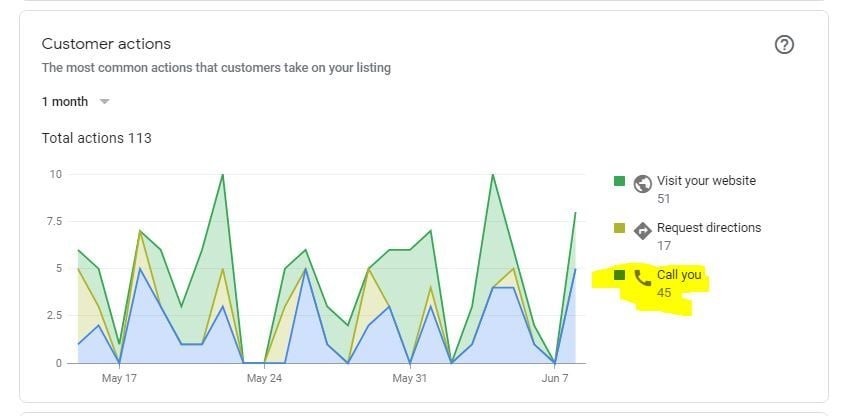This screenshot has width=851, height=416.
Task: Click the Jun 7 date axis label
Action: [555, 379]
